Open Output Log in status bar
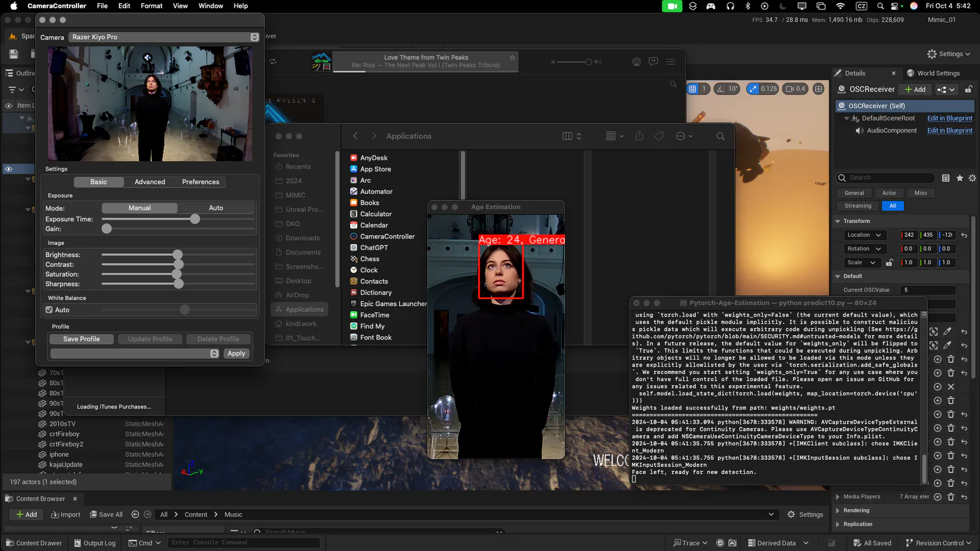This screenshot has width=980, height=551. tap(95, 543)
